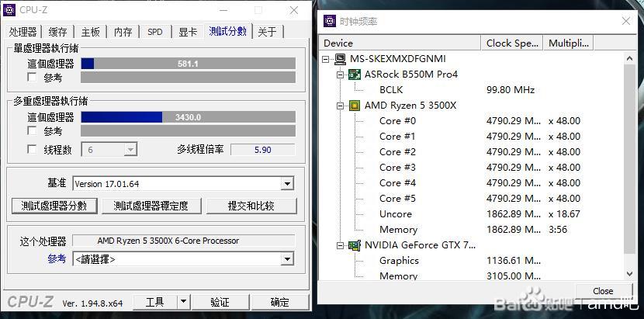
Task: Click the 參考 link label beside <請選擇>
Action: (57, 258)
